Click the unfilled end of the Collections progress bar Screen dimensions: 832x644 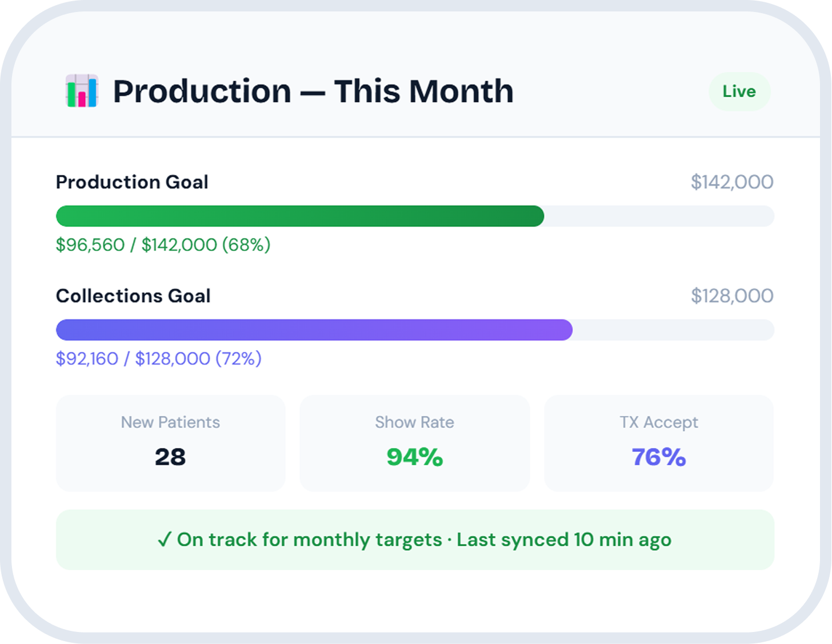673,330
